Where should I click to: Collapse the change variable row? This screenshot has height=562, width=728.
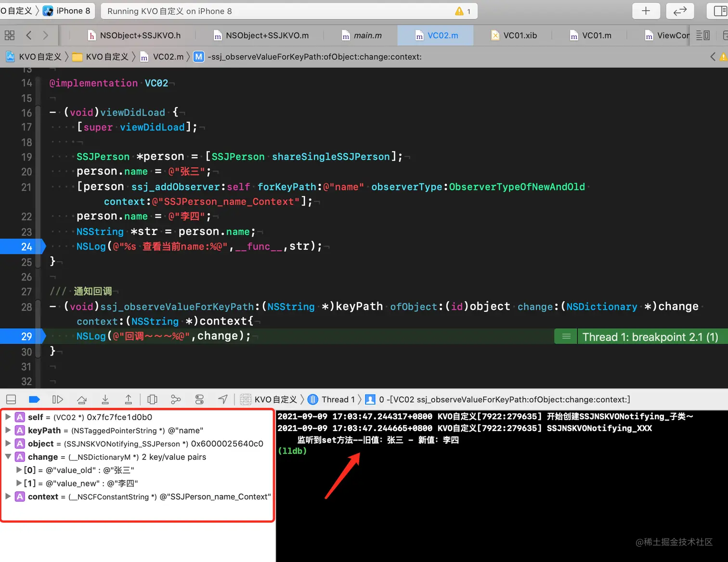pyautogui.click(x=8, y=457)
